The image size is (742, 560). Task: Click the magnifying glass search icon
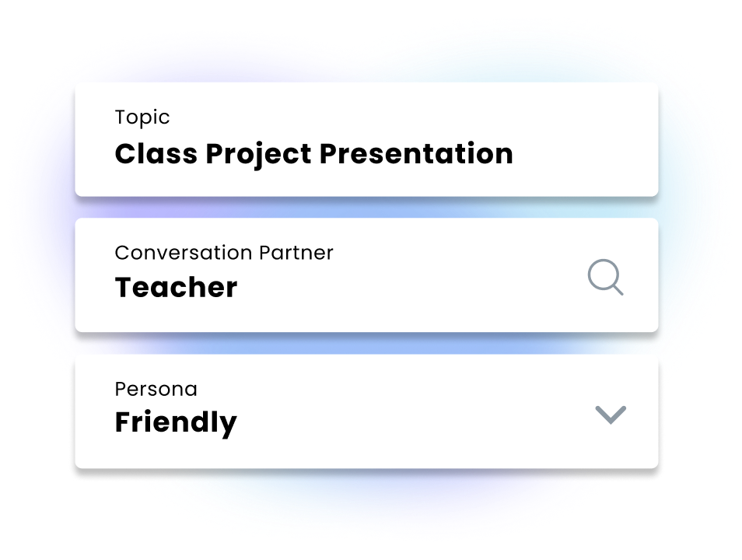click(x=605, y=277)
